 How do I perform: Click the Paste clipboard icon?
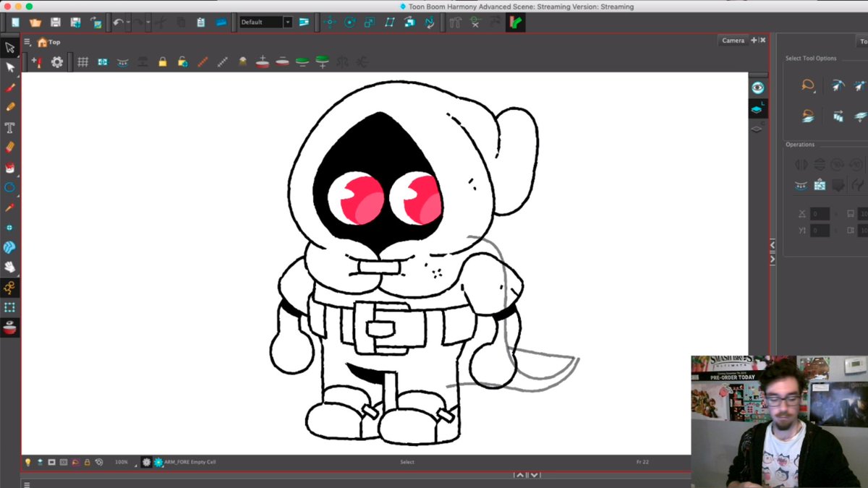[201, 22]
